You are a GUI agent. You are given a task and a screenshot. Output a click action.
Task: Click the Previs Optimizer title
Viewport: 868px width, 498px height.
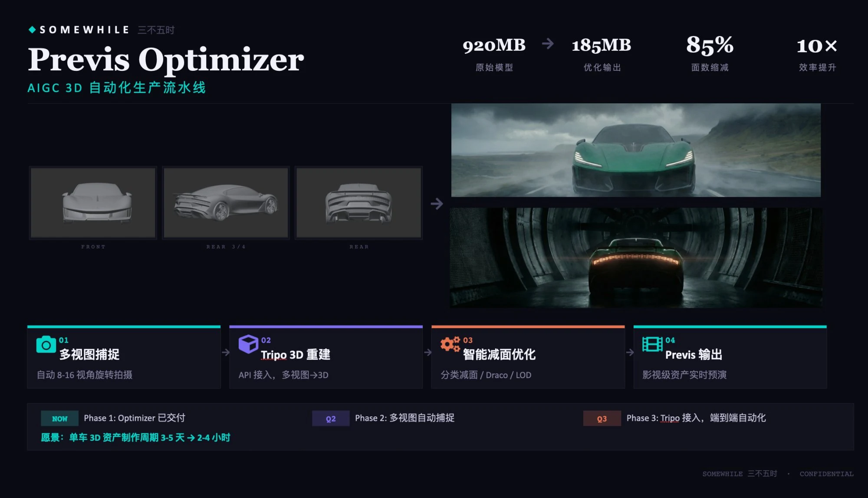pyautogui.click(x=166, y=59)
